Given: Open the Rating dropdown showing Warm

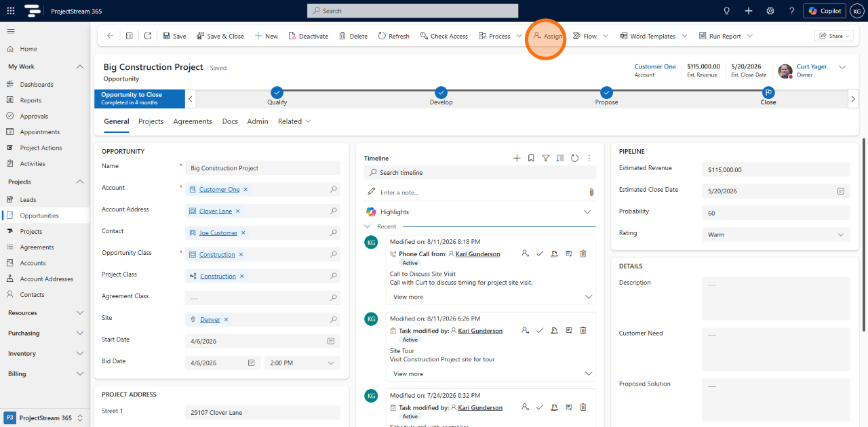Looking at the screenshot, I should (x=776, y=235).
